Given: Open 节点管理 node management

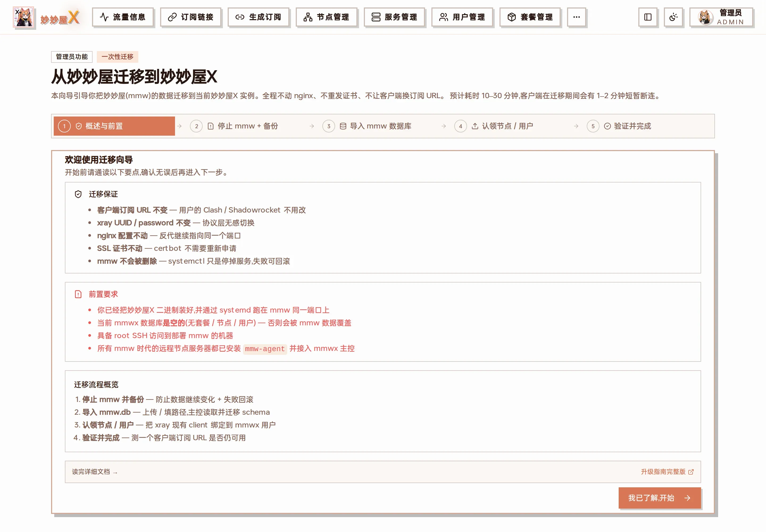Looking at the screenshot, I should pyautogui.click(x=326, y=17).
